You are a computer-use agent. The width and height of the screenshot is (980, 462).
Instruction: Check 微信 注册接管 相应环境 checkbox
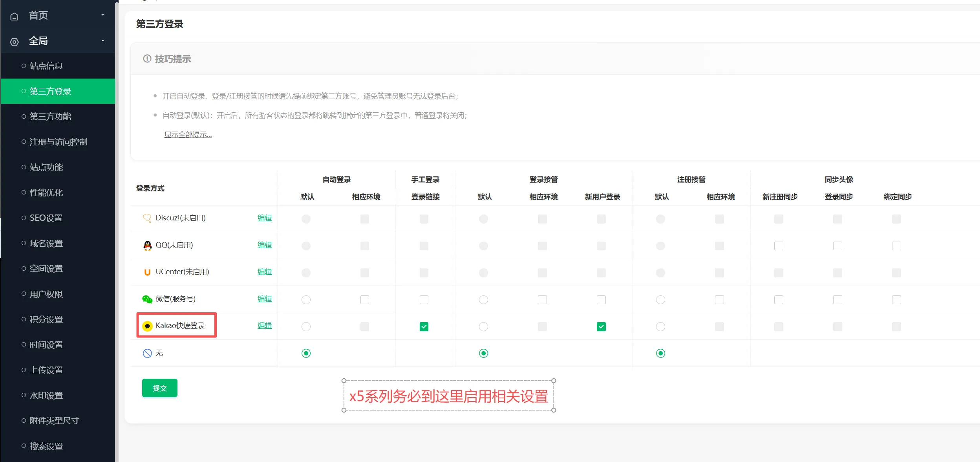(x=719, y=300)
